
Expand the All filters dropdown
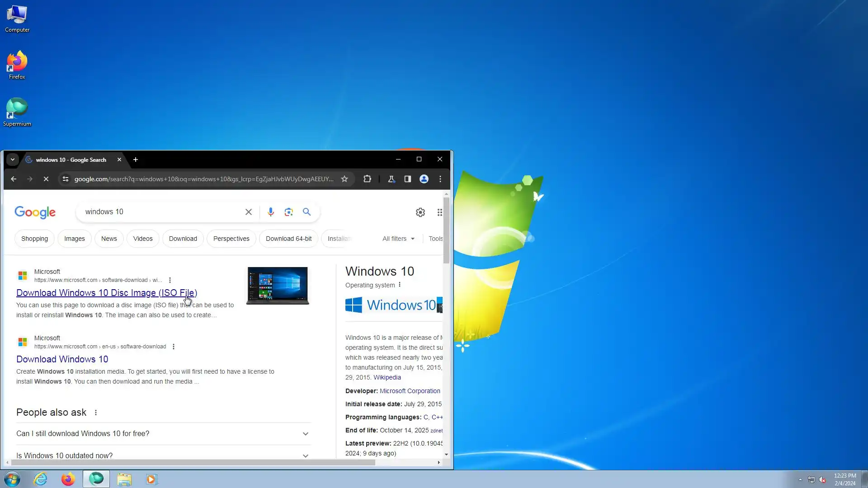pos(398,239)
